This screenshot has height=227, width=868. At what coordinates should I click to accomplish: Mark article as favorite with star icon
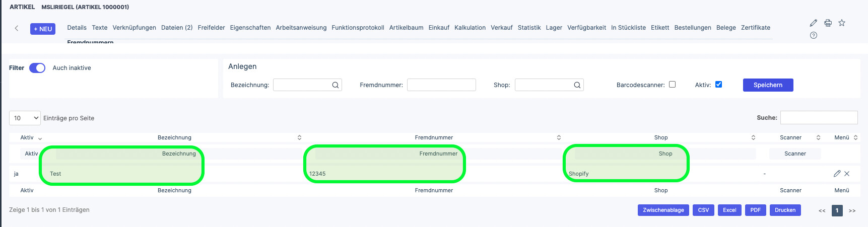pos(842,23)
